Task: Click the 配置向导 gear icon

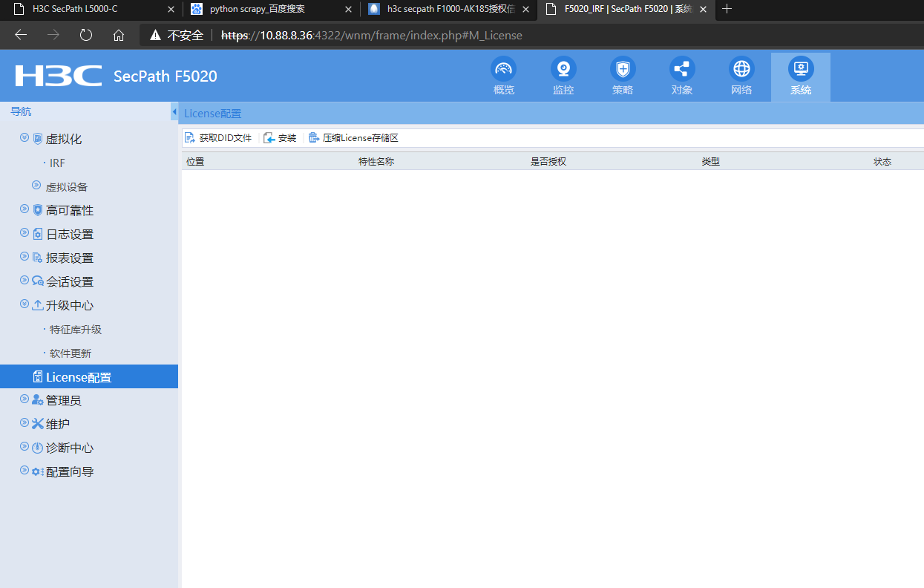Action: [x=38, y=471]
